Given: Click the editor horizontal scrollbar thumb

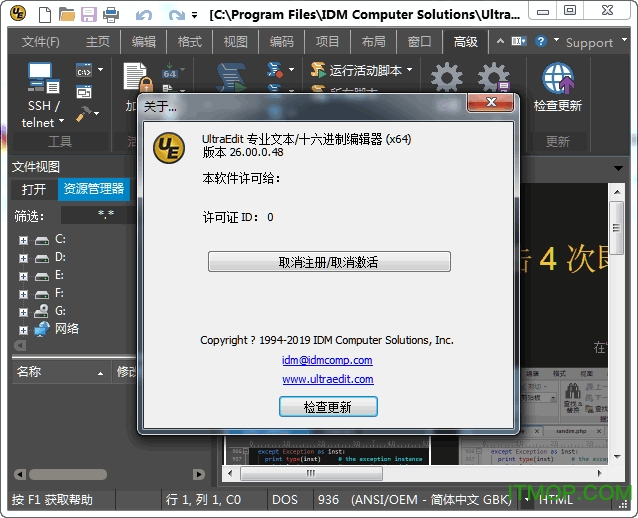Looking at the screenshot, I should (x=311, y=473).
